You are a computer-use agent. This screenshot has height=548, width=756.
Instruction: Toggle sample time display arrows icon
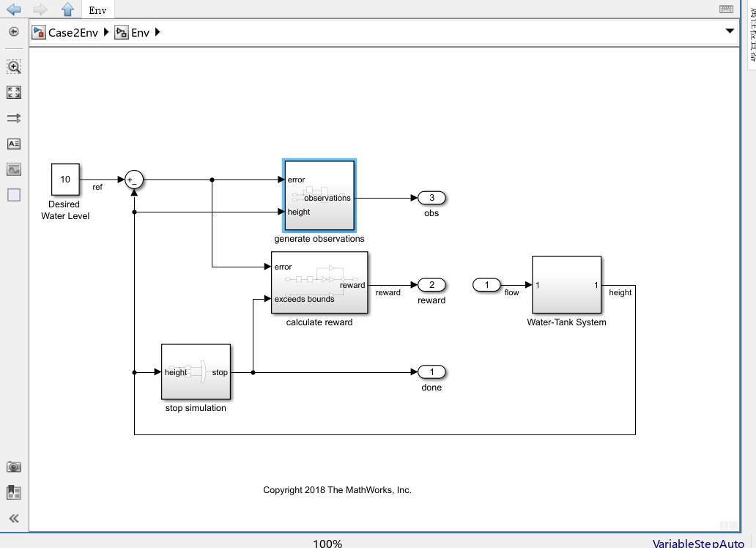pyautogui.click(x=14, y=118)
